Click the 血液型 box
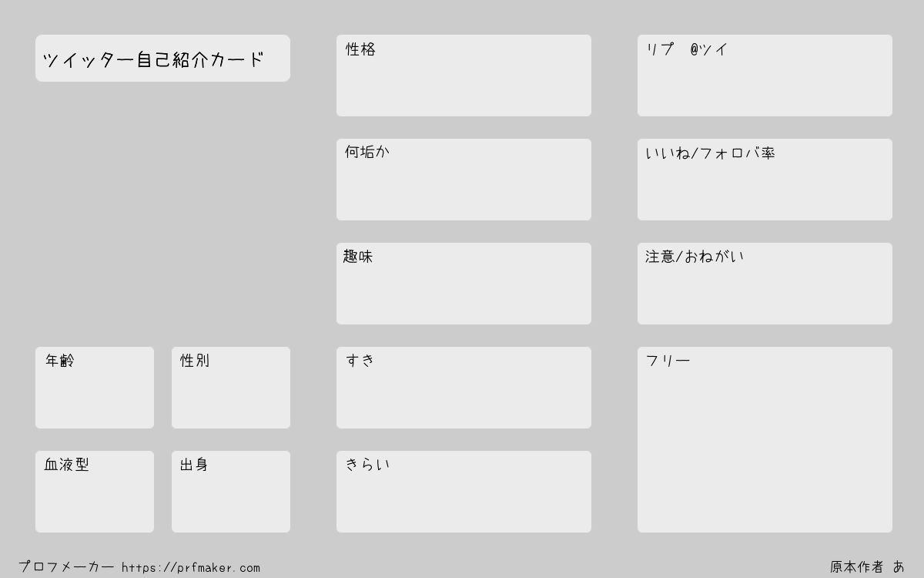Viewport: 924px width, 578px height. (95, 492)
